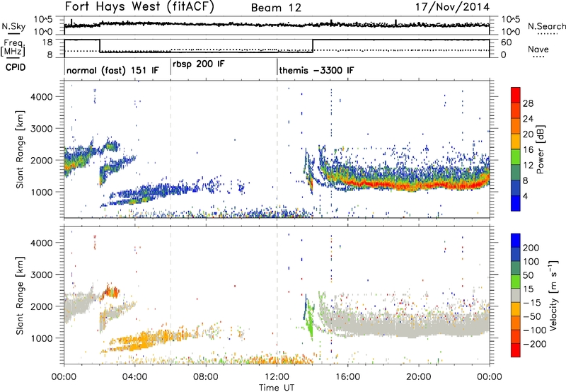Click the 'themis -3300 IF' marker
The height and width of the screenshot is (392, 566).
(x=316, y=70)
